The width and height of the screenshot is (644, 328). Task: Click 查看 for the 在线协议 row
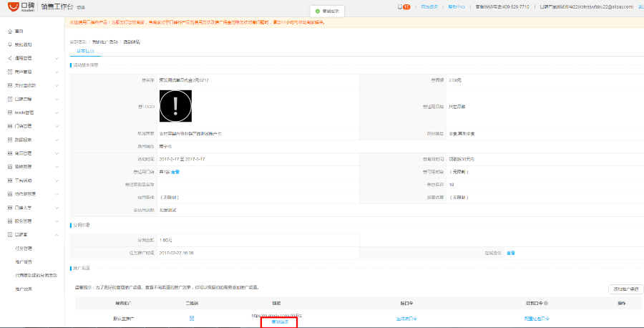coord(510,253)
